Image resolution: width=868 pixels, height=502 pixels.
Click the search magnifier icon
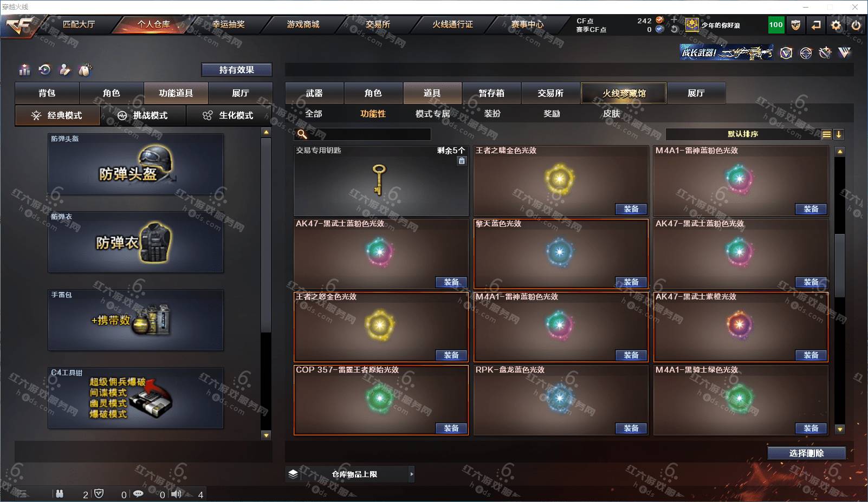302,134
